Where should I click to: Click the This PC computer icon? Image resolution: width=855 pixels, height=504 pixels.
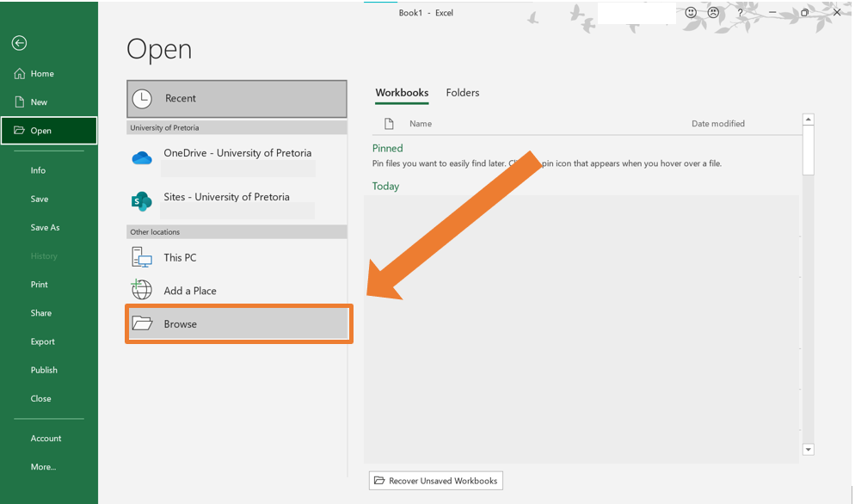point(142,257)
